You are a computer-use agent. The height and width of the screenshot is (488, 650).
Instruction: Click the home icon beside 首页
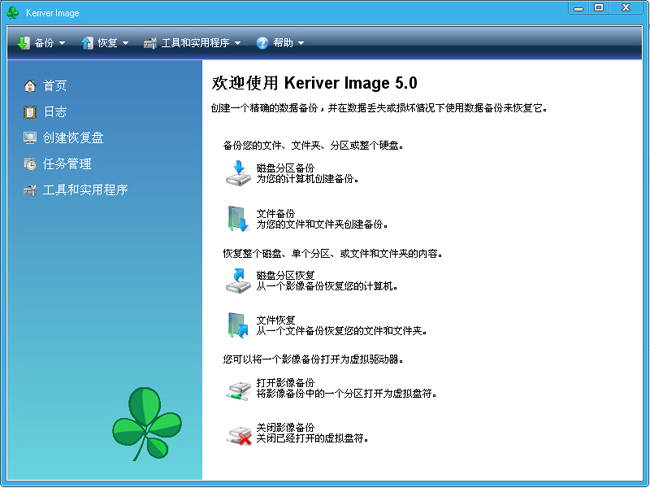tap(30, 86)
